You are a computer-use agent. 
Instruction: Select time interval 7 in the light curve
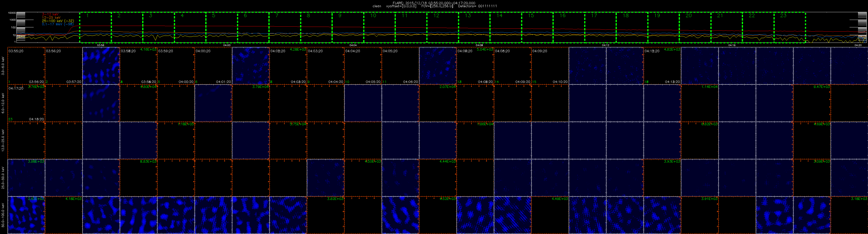click(285, 28)
